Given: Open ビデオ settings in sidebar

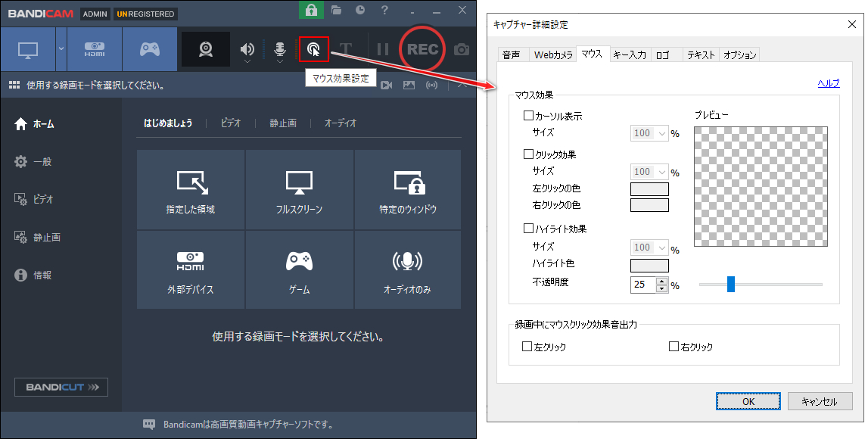Looking at the screenshot, I should click(34, 199).
